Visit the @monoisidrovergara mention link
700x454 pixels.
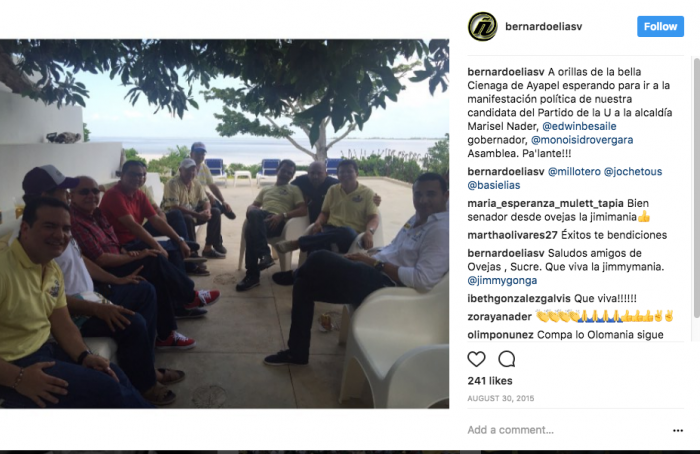point(582,140)
